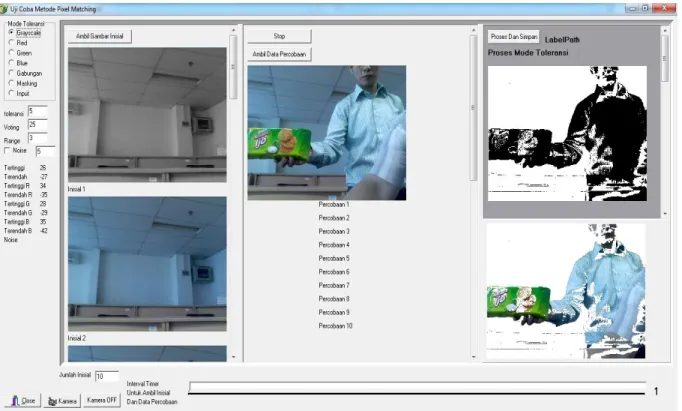Image resolution: width=682 pixels, height=411 pixels.
Task: Select the Red tolerance mode
Action: (12, 43)
